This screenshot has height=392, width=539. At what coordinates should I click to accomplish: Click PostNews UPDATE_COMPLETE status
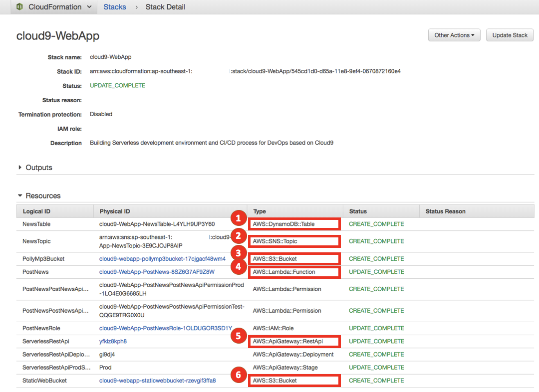pyautogui.click(x=376, y=272)
